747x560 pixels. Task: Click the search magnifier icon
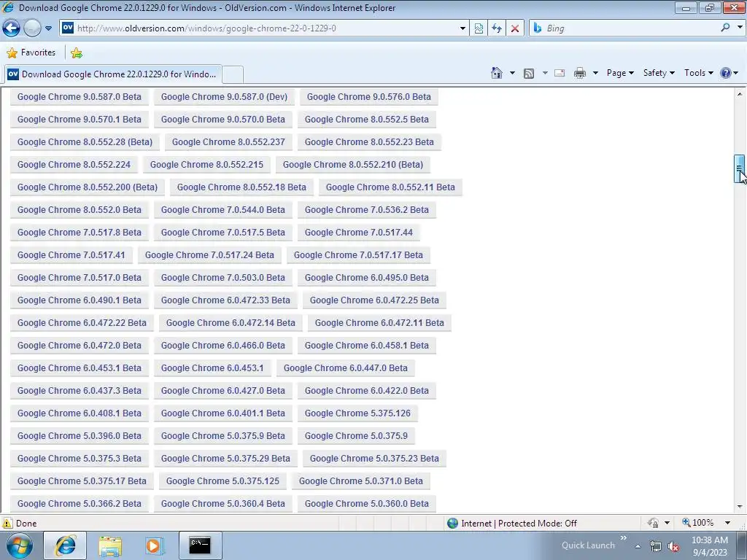725,28
